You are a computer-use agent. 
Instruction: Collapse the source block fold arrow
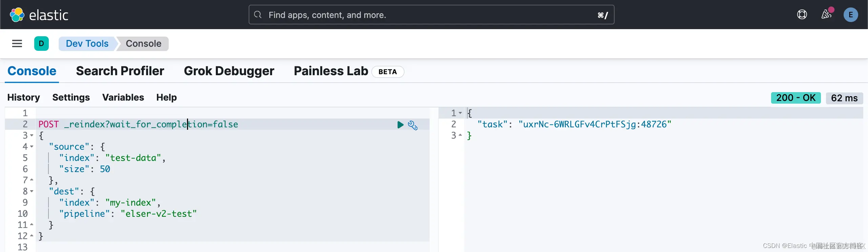click(32, 147)
